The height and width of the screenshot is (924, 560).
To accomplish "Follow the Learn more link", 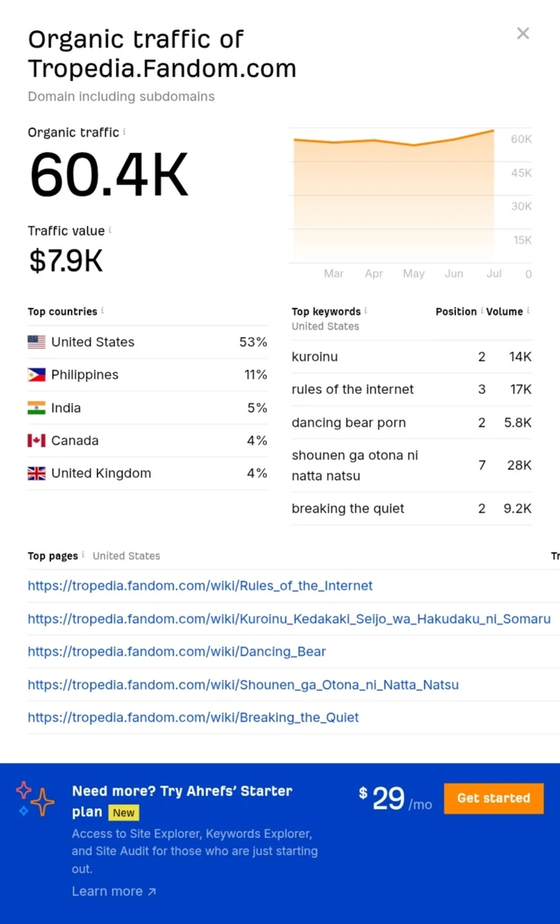I will [x=113, y=891].
